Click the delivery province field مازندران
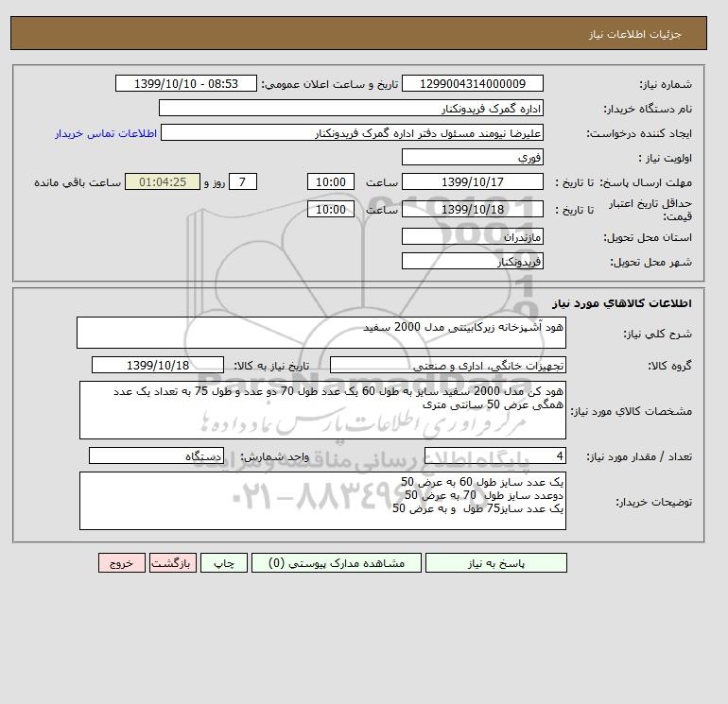The image size is (728, 704). 472,236
